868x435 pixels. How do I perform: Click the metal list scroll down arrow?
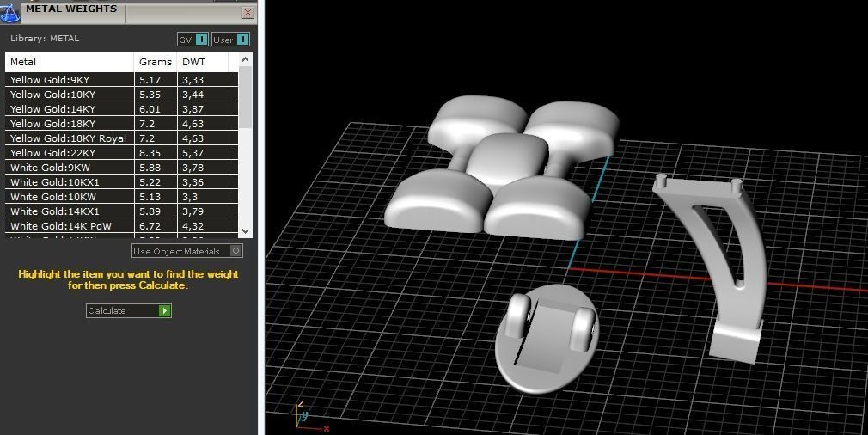(246, 230)
